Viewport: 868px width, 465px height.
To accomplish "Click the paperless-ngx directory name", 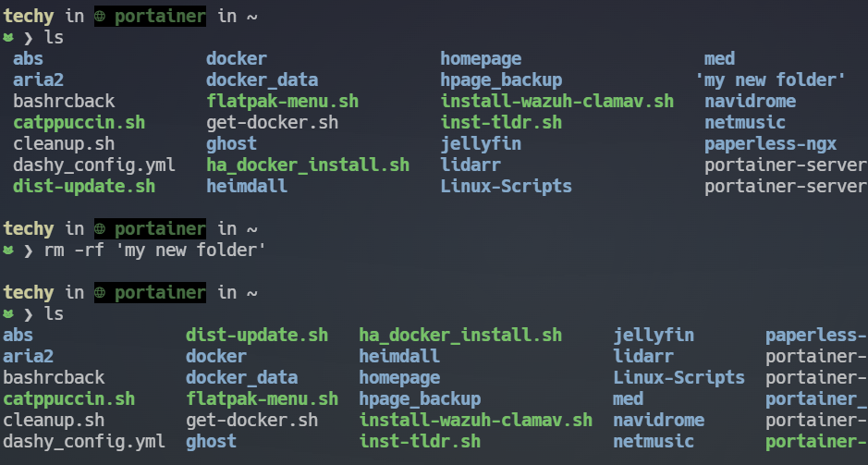I will point(770,144).
